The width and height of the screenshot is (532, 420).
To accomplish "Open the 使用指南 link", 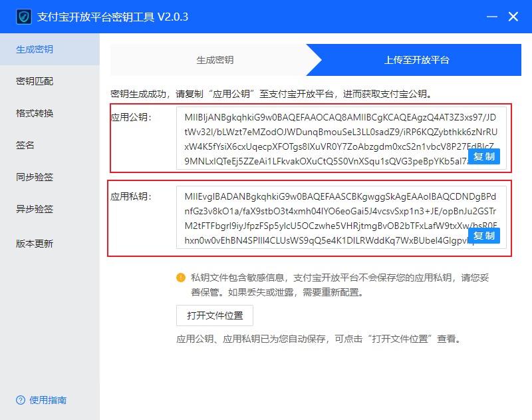I will pyautogui.click(x=48, y=400).
